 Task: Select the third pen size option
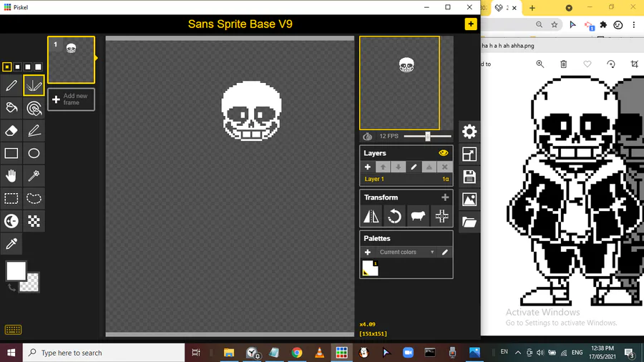pyautogui.click(x=27, y=67)
